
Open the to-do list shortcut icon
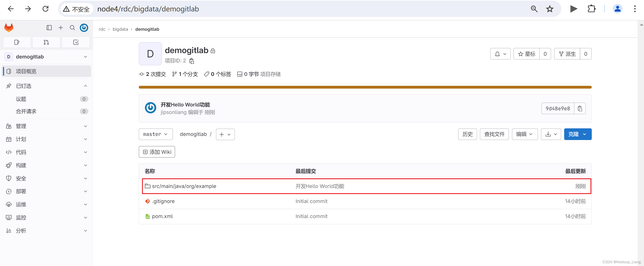[x=76, y=42]
